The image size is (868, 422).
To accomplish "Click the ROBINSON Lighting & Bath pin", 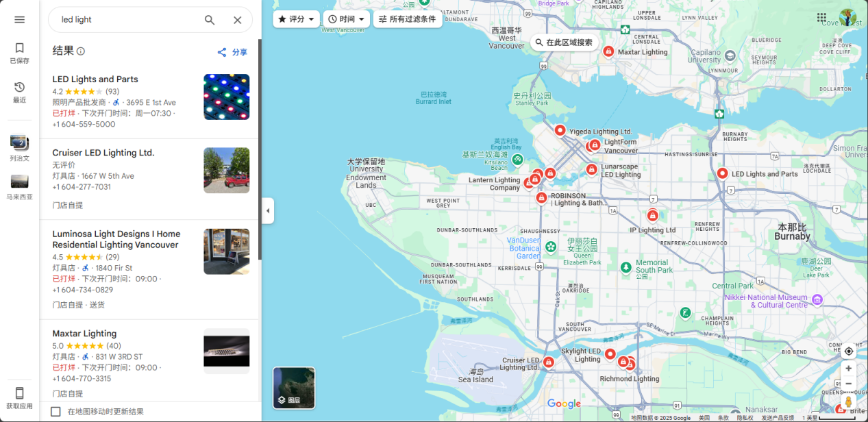I will (x=541, y=198).
